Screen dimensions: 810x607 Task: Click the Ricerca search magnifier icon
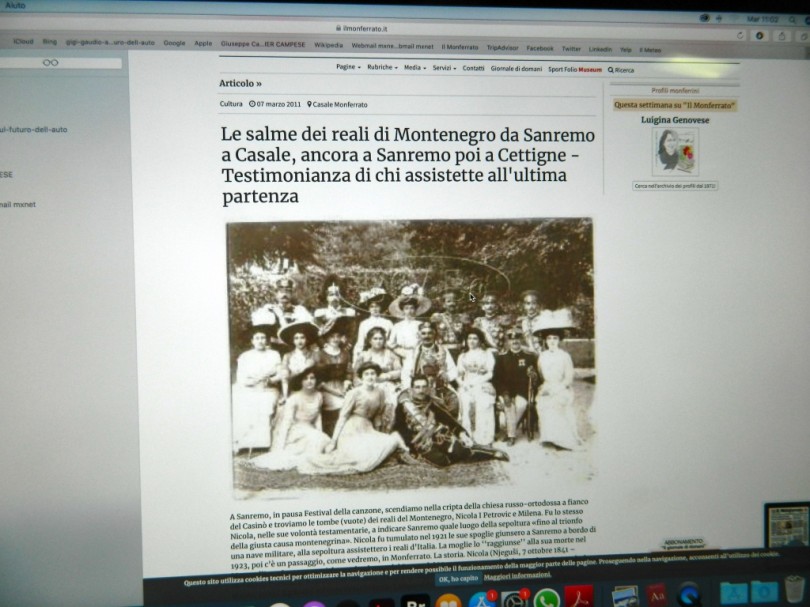610,70
